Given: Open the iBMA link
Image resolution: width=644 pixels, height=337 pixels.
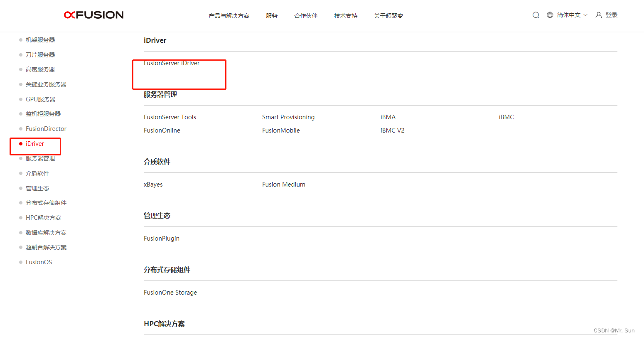Looking at the screenshot, I should (x=388, y=117).
